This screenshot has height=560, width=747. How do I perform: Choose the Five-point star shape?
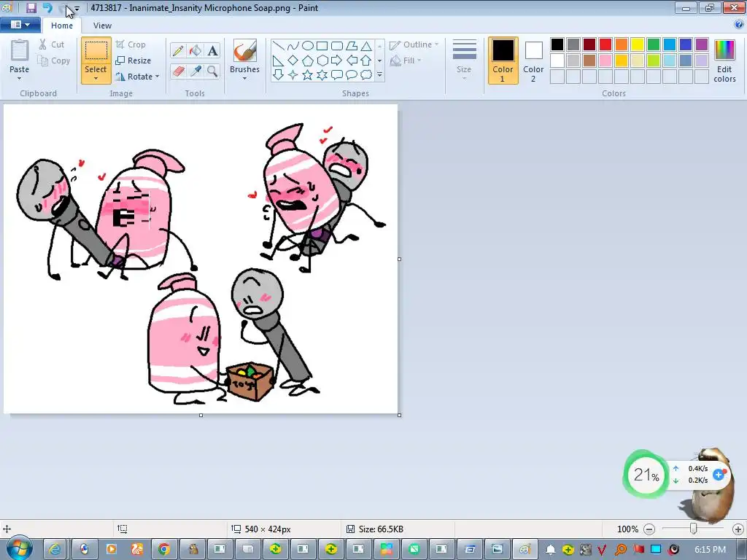[308, 75]
